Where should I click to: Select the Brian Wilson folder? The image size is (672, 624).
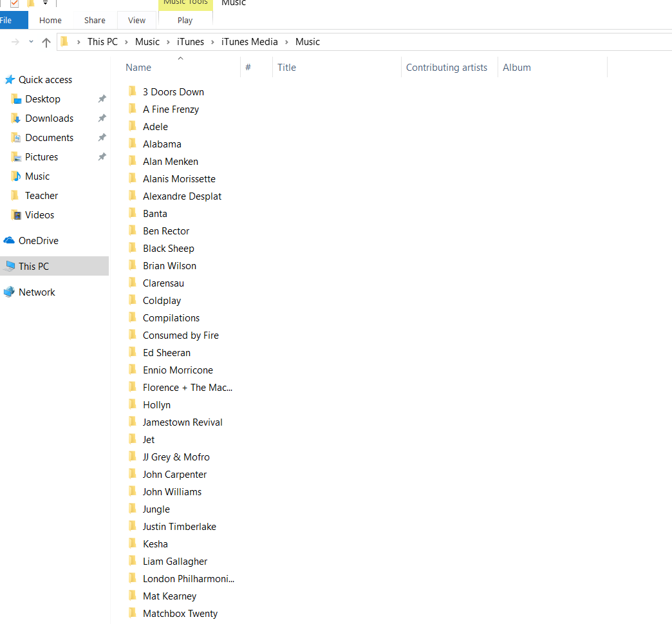click(170, 266)
